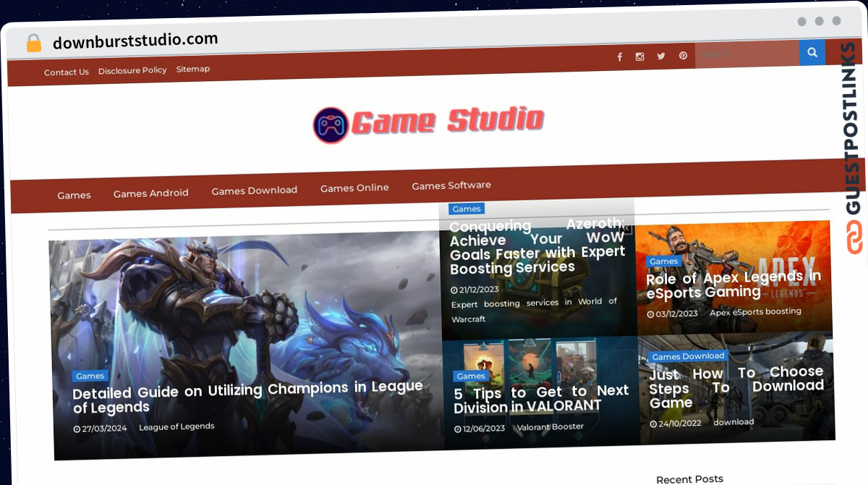Click the blue search magnifier button
This screenshot has height=485, width=868.
pyautogui.click(x=812, y=52)
